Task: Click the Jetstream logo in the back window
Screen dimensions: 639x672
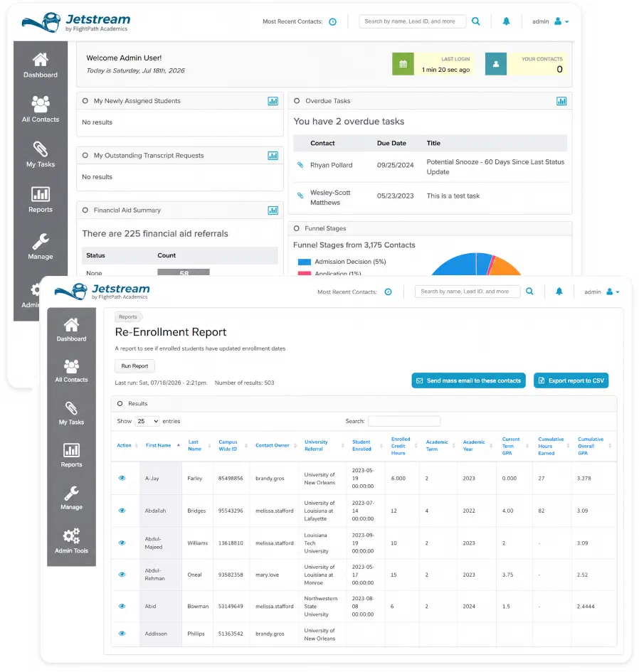Action: [x=76, y=22]
